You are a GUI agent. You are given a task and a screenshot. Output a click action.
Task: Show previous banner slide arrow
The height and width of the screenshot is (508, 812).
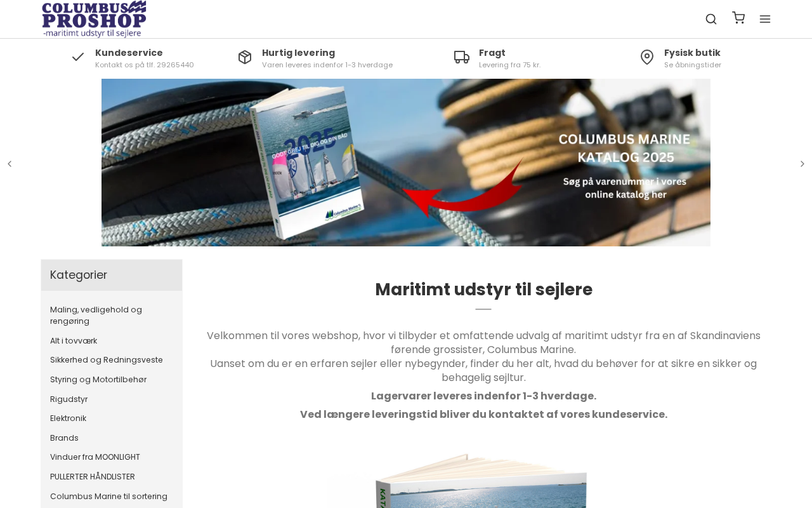10,164
